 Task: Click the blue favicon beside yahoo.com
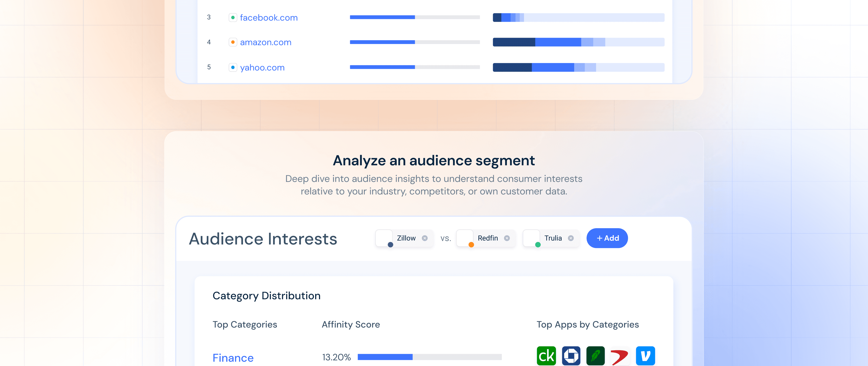[x=233, y=67]
